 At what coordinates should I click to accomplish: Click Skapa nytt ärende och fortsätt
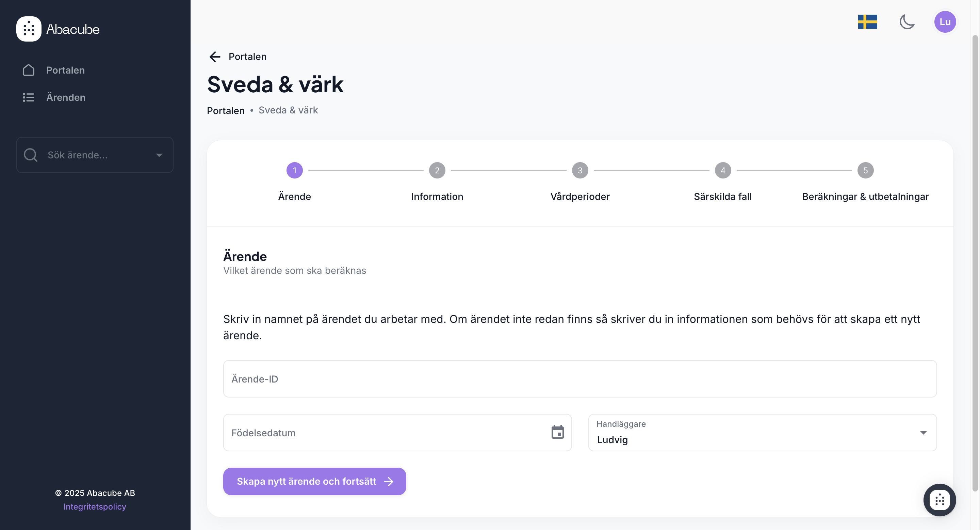click(314, 481)
